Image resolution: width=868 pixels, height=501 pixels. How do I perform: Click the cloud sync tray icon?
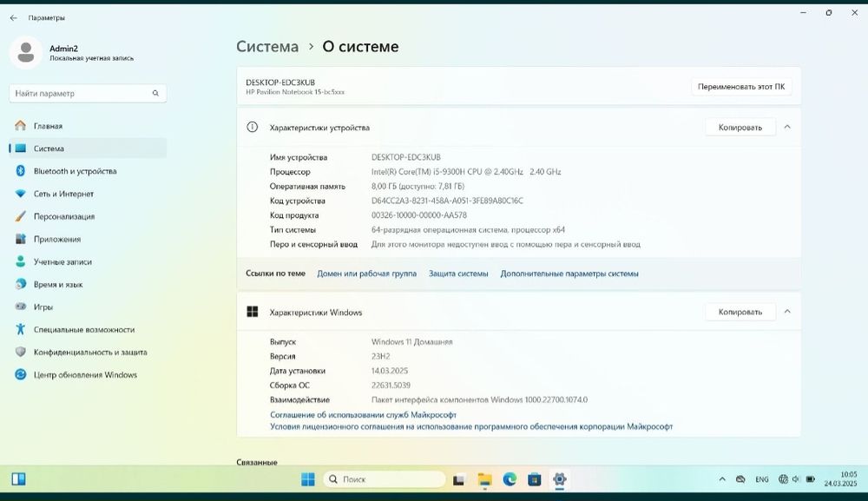pos(740,479)
